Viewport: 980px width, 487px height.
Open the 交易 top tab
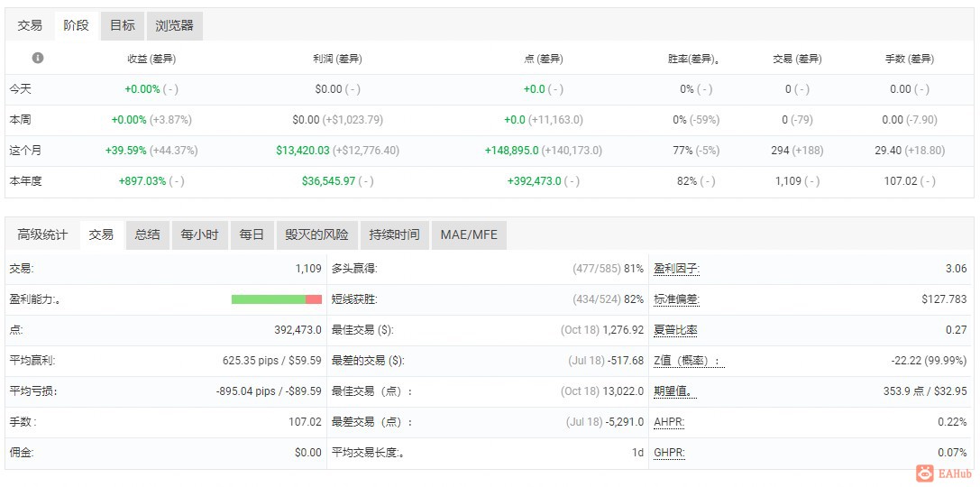click(x=30, y=25)
